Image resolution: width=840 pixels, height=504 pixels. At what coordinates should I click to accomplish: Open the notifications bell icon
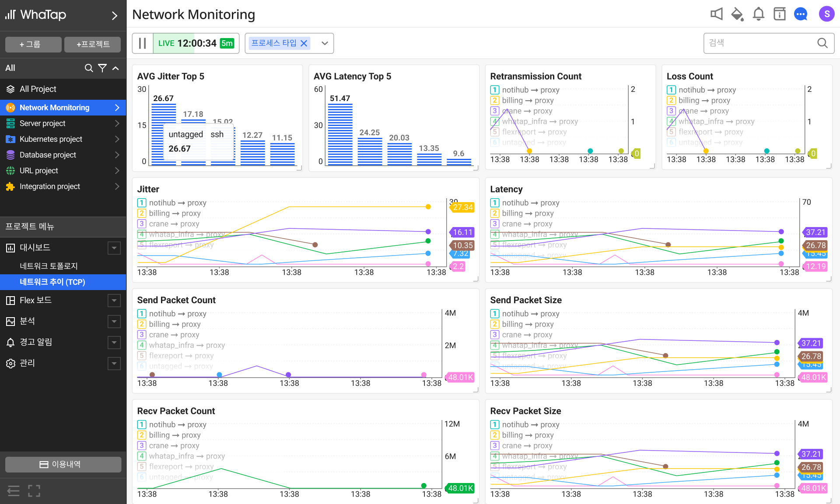758,14
